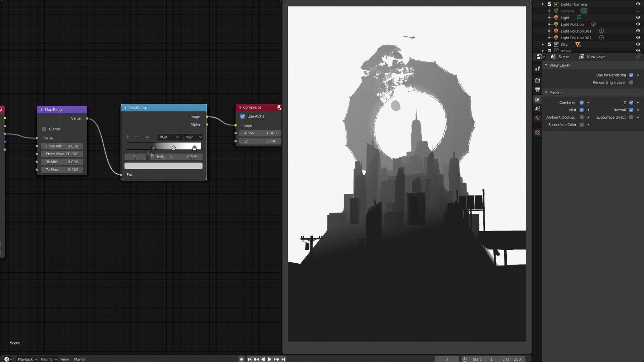Screen dimensions: 644x362
Task: Collapse the Map Range node
Action: pyautogui.click(x=42, y=110)
